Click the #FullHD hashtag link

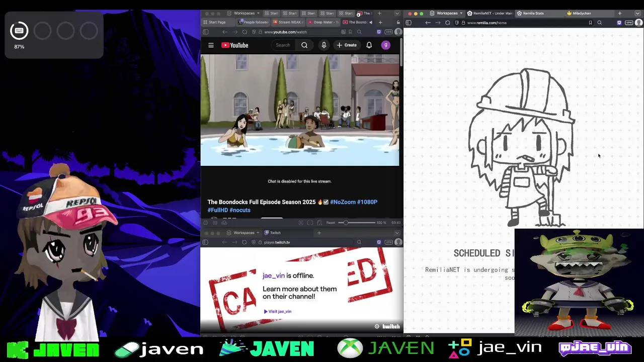point(217,210)
